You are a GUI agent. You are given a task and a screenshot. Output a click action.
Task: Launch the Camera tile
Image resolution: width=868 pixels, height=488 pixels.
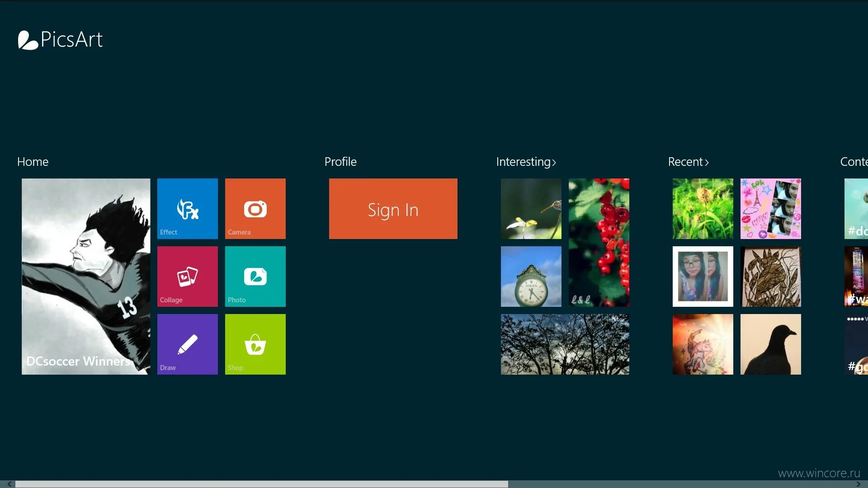255,208
